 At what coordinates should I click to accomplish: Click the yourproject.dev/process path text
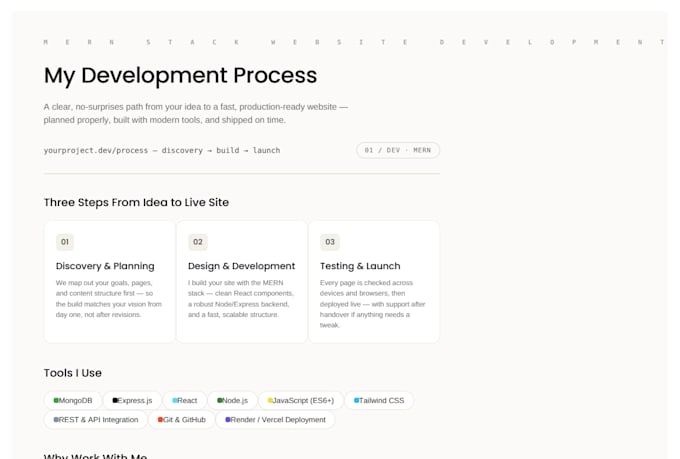pyautogui.click(x=162, y=151)
